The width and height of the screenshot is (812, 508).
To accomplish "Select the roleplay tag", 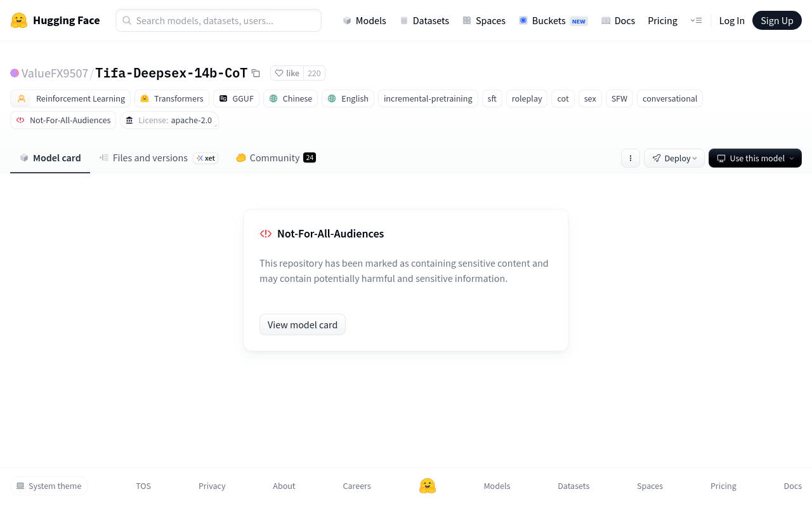I will [x=527, y=98].
